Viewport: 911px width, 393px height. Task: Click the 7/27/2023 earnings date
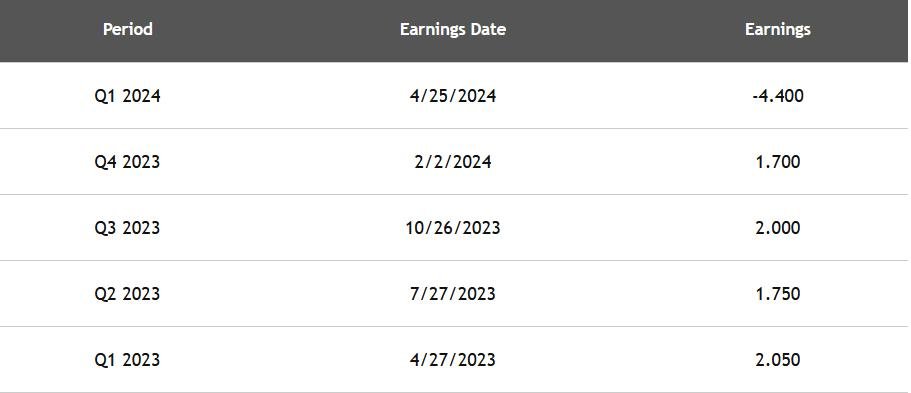(453, 294)
